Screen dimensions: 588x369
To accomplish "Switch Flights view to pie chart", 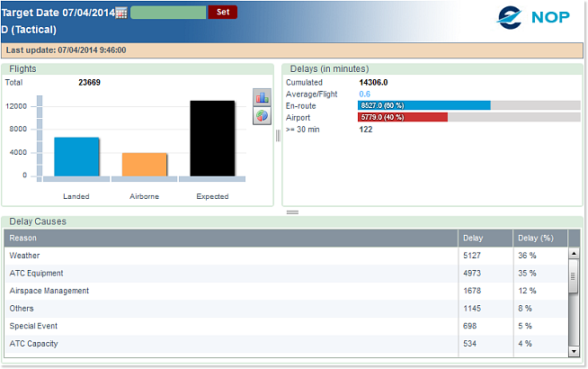I will [262, 115].
